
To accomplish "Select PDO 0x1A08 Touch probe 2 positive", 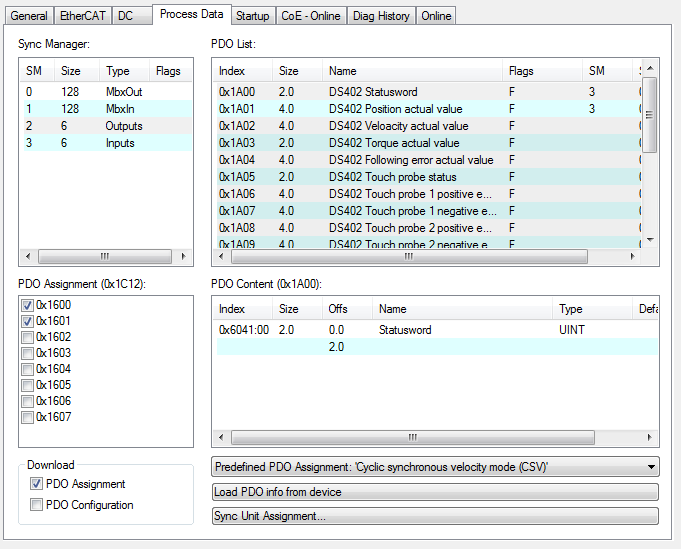I will (x=428, y=228).
